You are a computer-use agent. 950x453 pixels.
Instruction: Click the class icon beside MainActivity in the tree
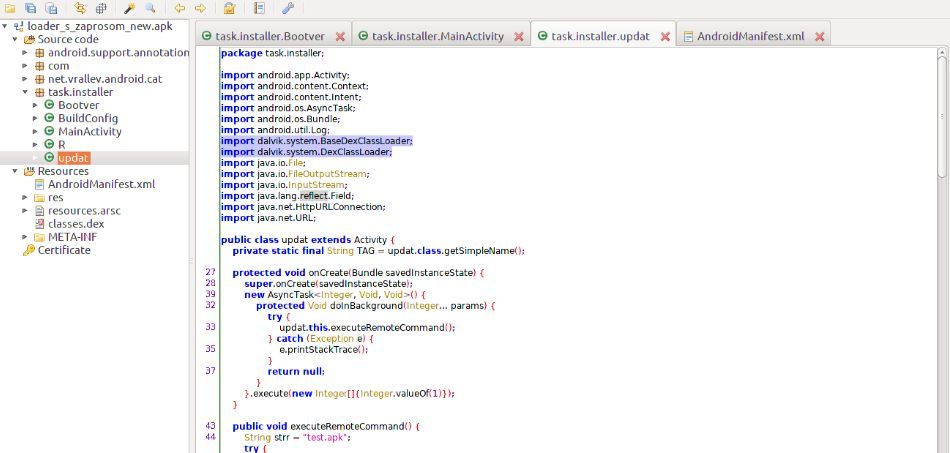tap(50, 131)
